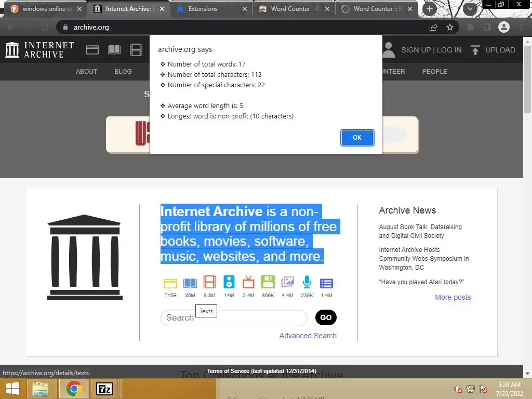The width and height of the screenshot is (532, 399).
Task: Open the Collections list icon with 1.4M
Action: 326,283
